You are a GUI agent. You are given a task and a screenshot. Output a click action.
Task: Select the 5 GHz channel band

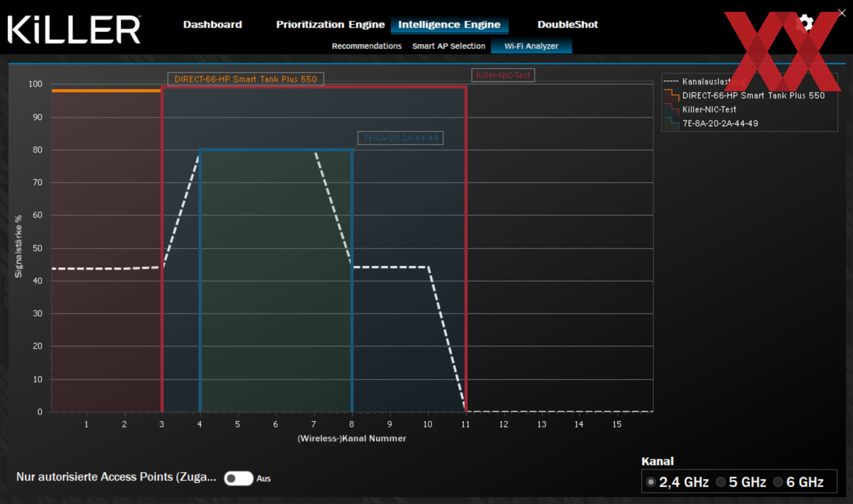pyautogui.click(x=721, y=482)
